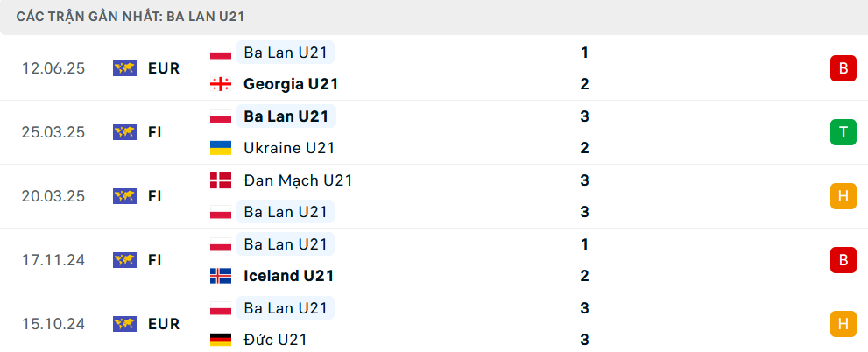Click the red B badge for Iceland match
This screenshot has width=868, height=352.
pos(843,259)
